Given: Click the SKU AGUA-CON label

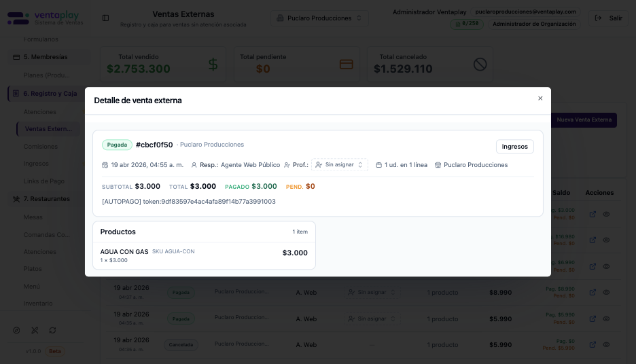Looking at the screenshot, I should click(x=173, y=251).
